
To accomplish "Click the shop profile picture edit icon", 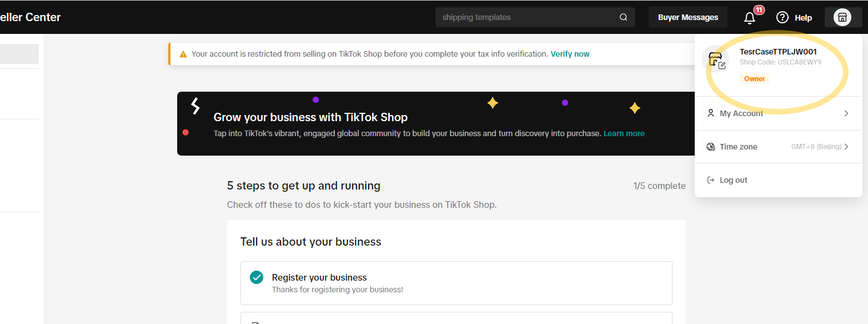I will tap(722, 66).
